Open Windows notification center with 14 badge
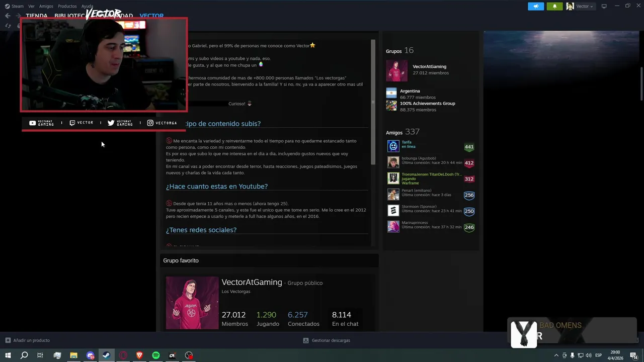Screen dimensions: 644x362 [634, 355]
